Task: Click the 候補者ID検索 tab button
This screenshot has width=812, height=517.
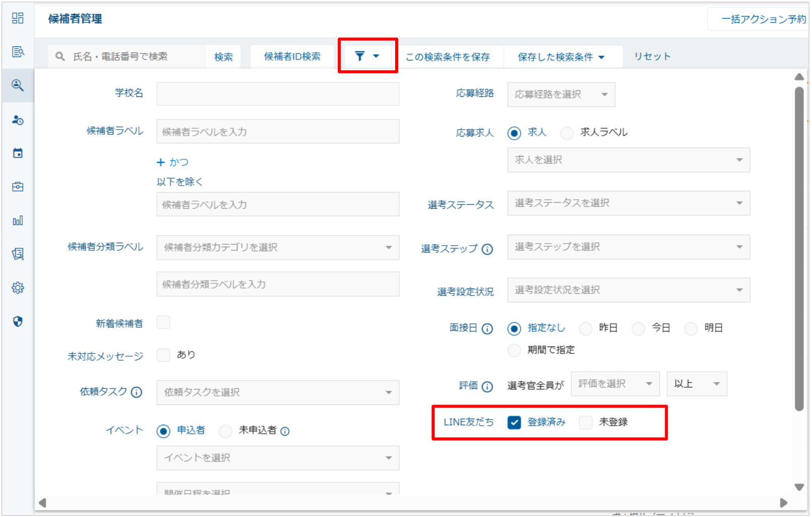Action: (x=292, y=56)
